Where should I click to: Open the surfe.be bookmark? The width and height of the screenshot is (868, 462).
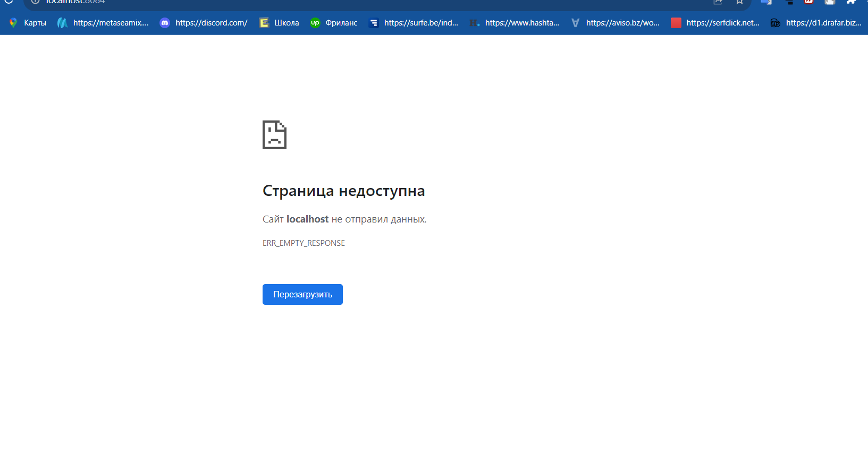tap(414, 23)
